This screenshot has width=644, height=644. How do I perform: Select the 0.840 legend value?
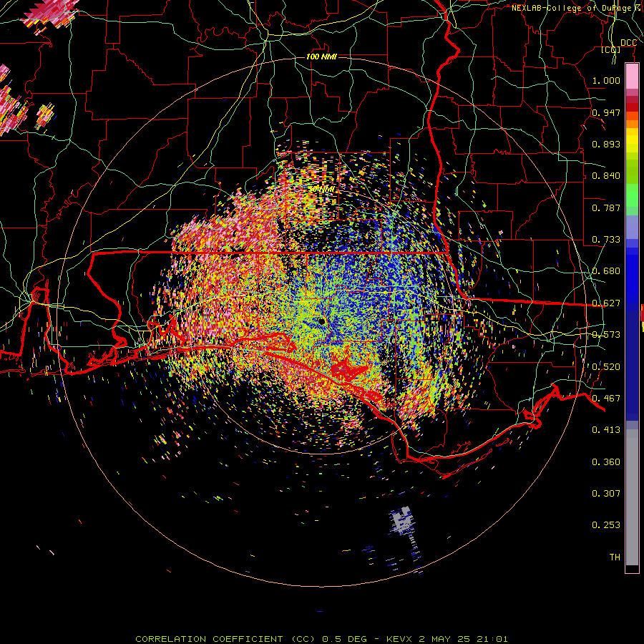point(606,176)
